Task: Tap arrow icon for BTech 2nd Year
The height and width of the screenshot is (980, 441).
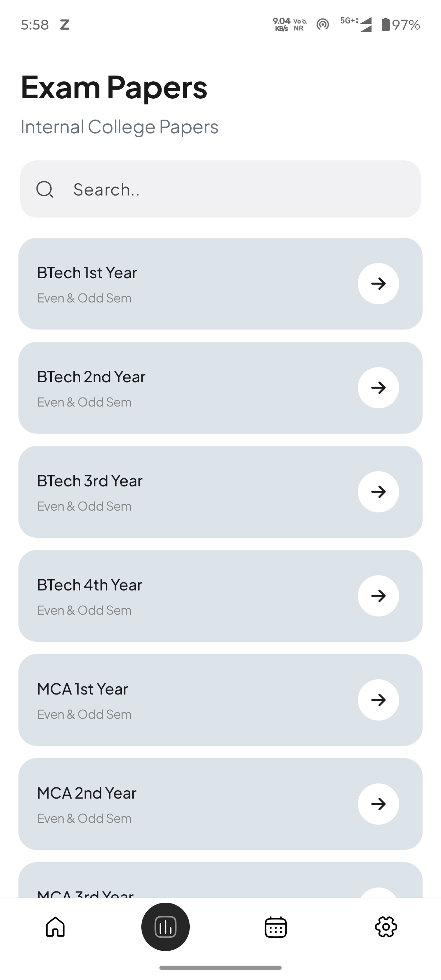Action: coord(378,388)
